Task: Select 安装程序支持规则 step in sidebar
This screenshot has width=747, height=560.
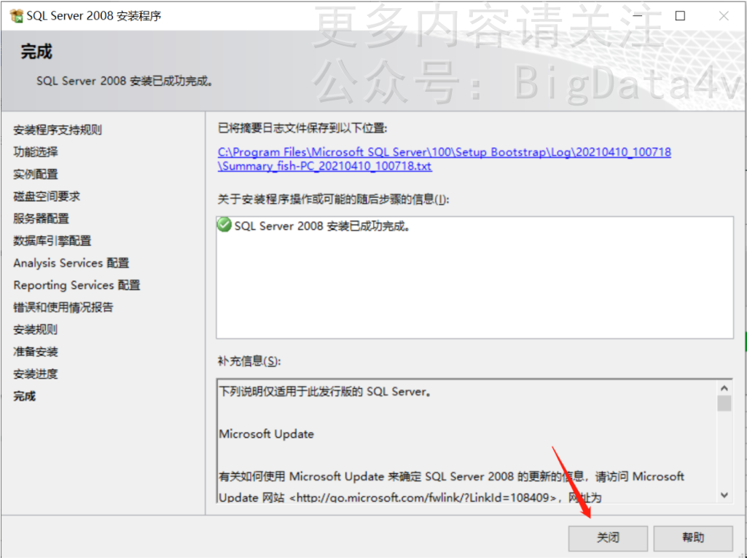Action: [57, 130]
